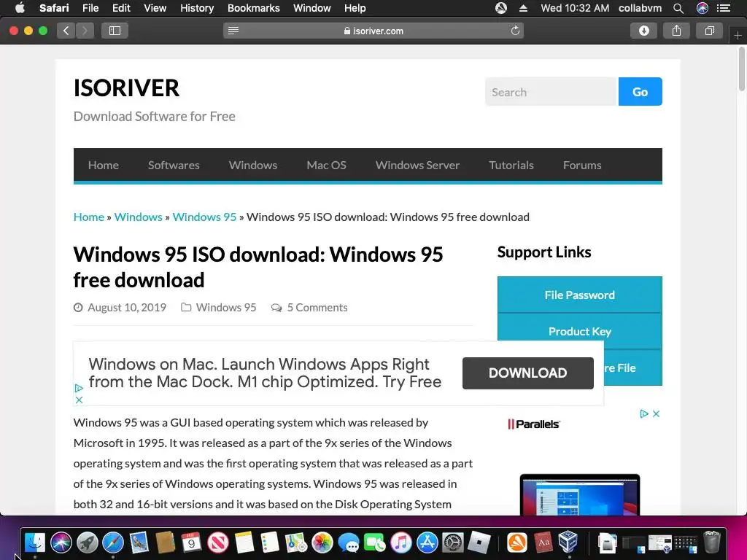This screenshot has width=747, height=560.
Task: Open Windows navigation item in dark bar
Action: [253, 166]
